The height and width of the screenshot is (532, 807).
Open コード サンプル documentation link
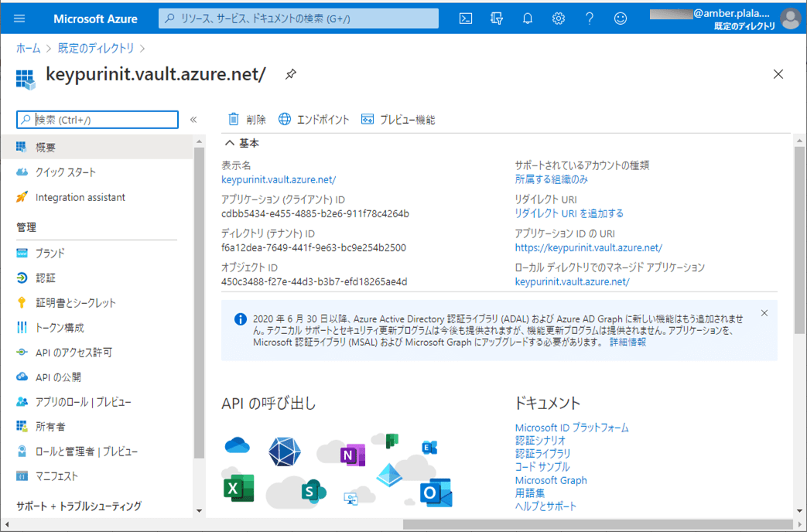tap(542, 466)
